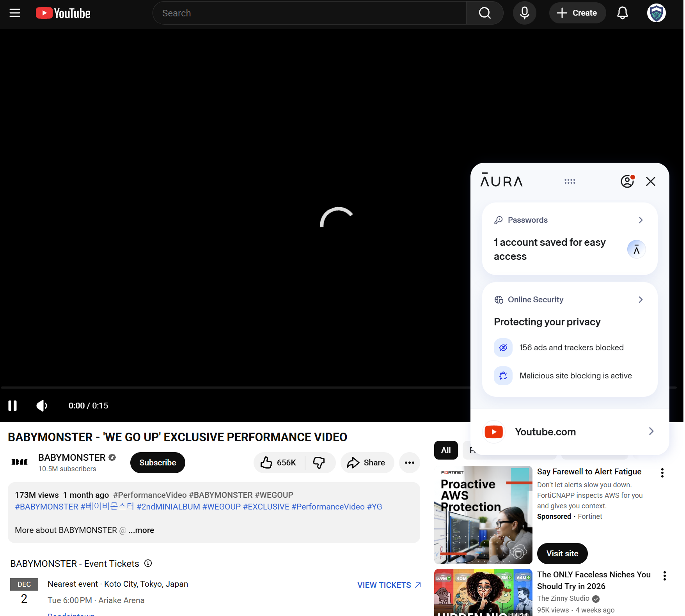Open the hamburger navigation menu

pos(14,13)
